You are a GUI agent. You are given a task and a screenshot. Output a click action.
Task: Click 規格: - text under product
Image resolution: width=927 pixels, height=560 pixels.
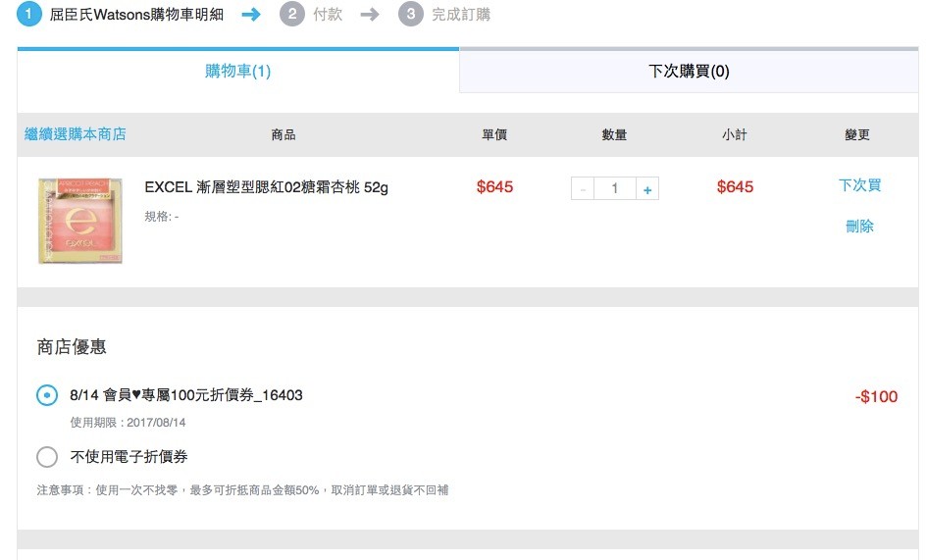[x=162, y=217]
